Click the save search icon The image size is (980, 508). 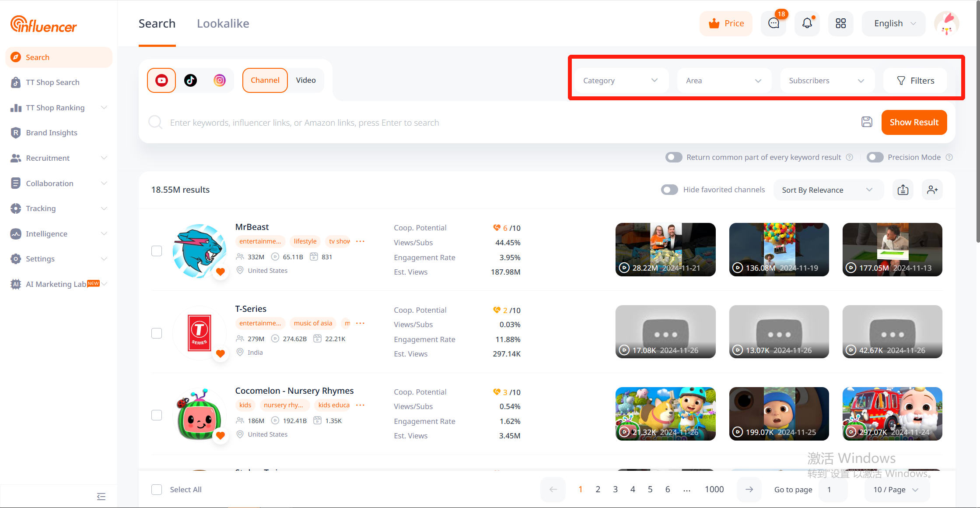tap(867, 122)
